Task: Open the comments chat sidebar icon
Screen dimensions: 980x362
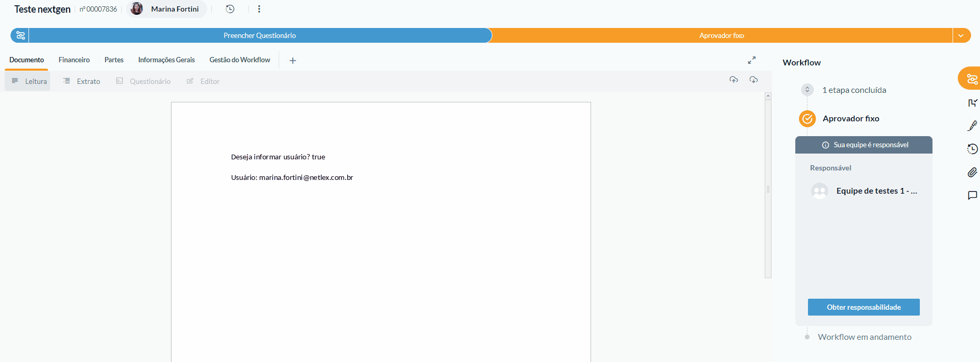Action: tap(973, 195)
